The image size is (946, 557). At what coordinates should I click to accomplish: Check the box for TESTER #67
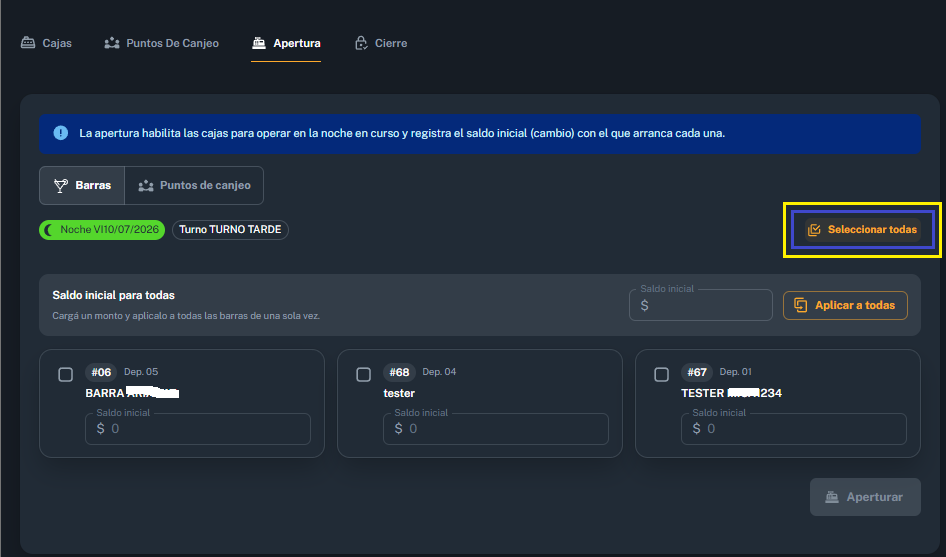(x=662, y=375)
